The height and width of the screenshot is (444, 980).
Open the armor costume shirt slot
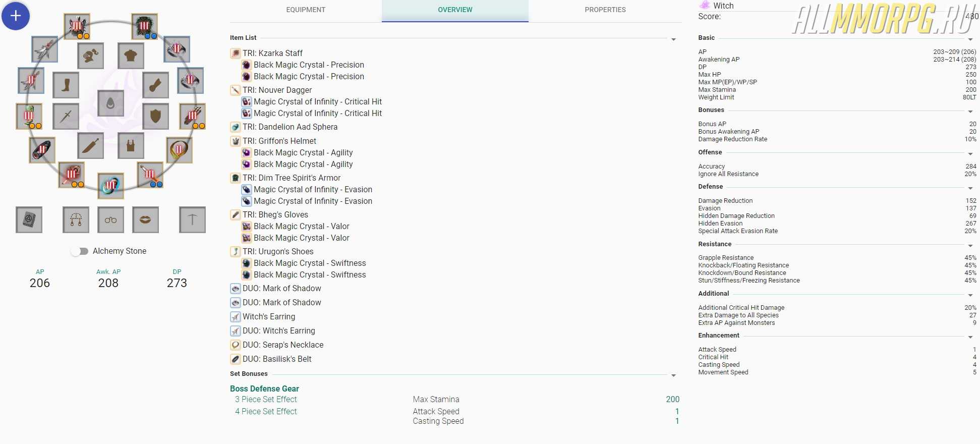point(131,55)
